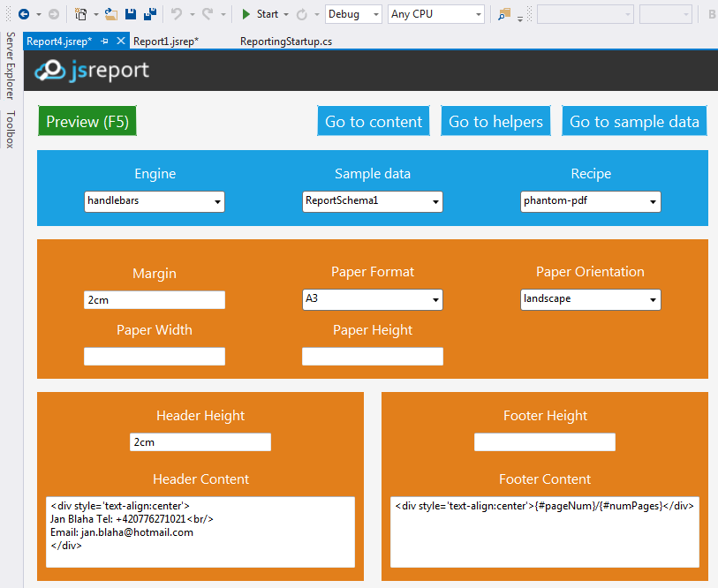Click the Find in Files icon
Viewport: 718px width, 588px height.
click(504, 14)
